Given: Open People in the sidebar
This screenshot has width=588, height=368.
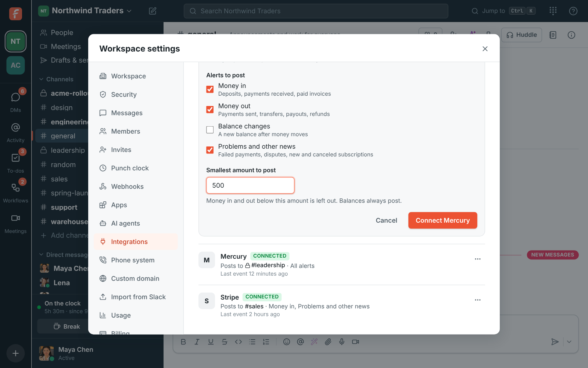Looking at the screenshot, I should click(x=62, y=33).
